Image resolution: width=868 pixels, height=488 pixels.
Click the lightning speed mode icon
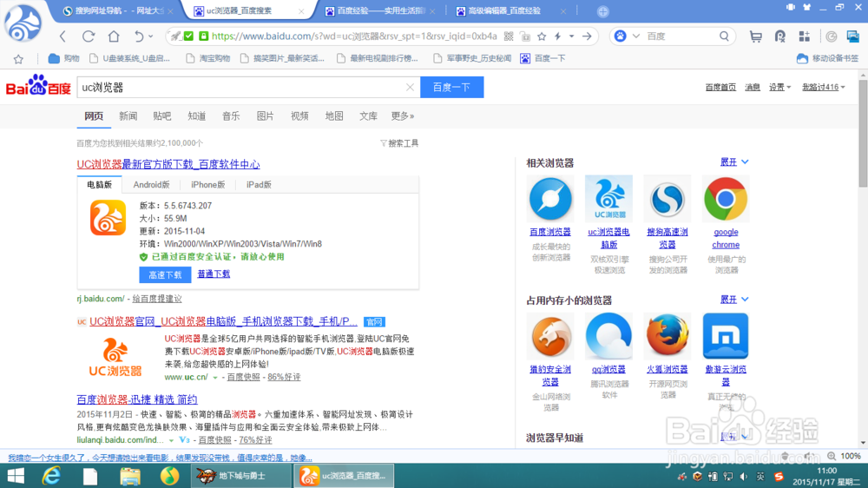(558, 36)
